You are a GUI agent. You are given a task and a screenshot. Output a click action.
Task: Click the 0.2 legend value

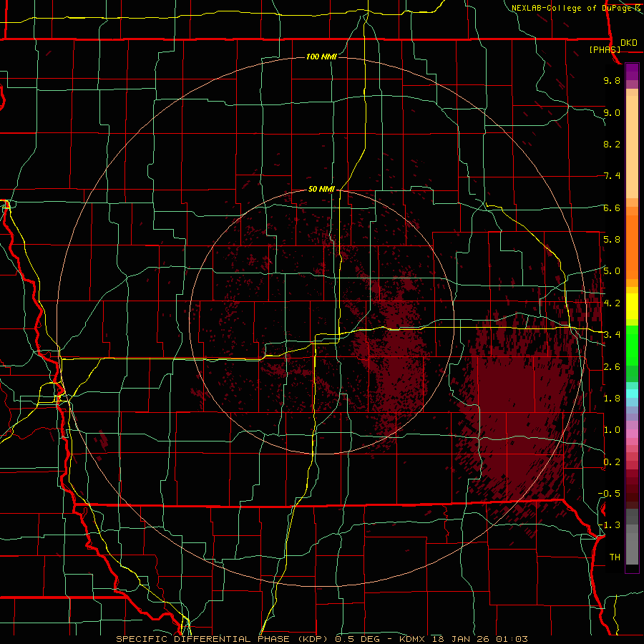(612, 462)
